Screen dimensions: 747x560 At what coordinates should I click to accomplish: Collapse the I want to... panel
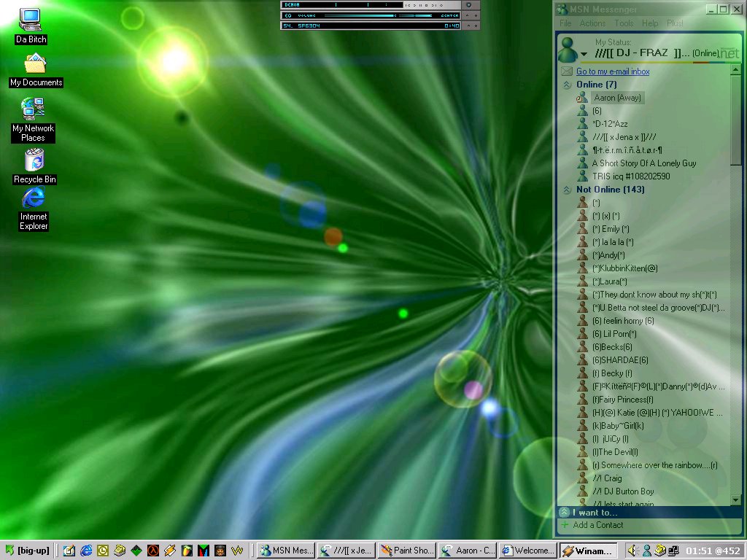click(x=565, y=513)
